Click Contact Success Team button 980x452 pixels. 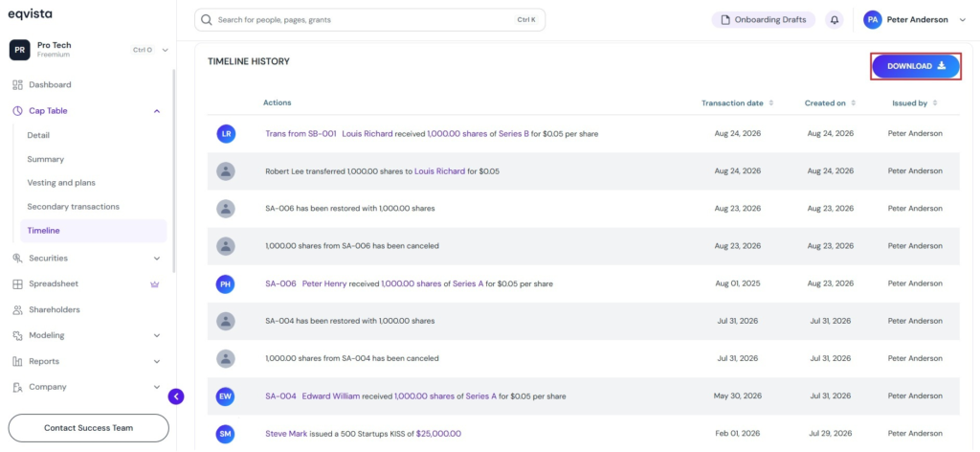point(89,428)
